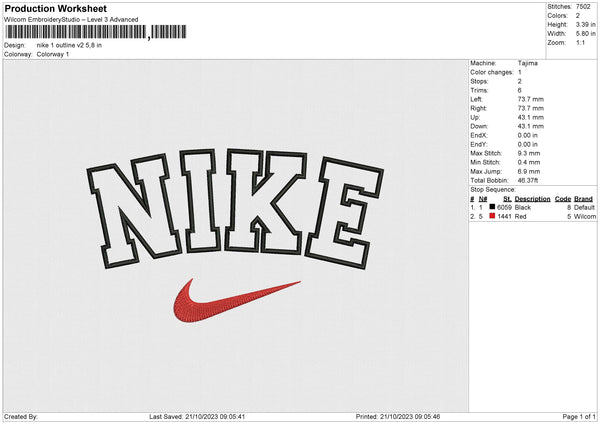Viewport: 600px width, 424px height.
Task: Click the EndY value 0.00 in
Action: click(528, 144)
